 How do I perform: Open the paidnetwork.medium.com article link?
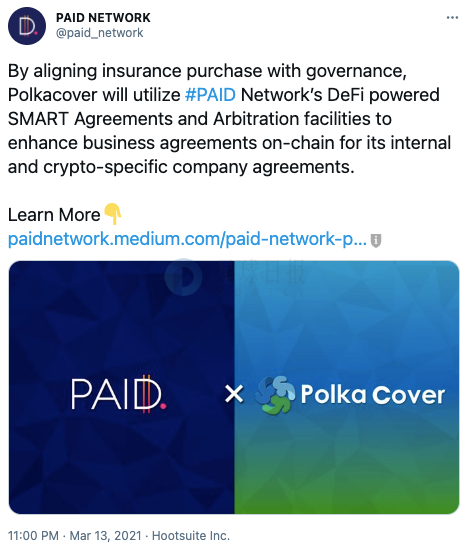187,239
